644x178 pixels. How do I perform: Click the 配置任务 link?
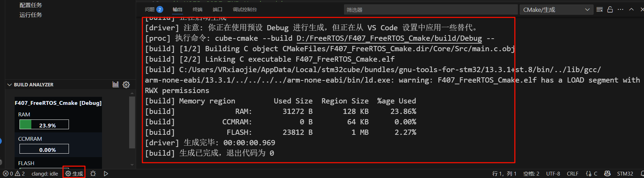[31, 5]
